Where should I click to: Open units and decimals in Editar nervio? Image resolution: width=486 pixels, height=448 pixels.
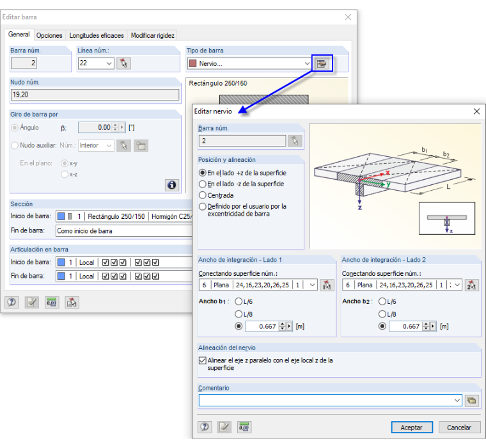click(x=244, y=428)
